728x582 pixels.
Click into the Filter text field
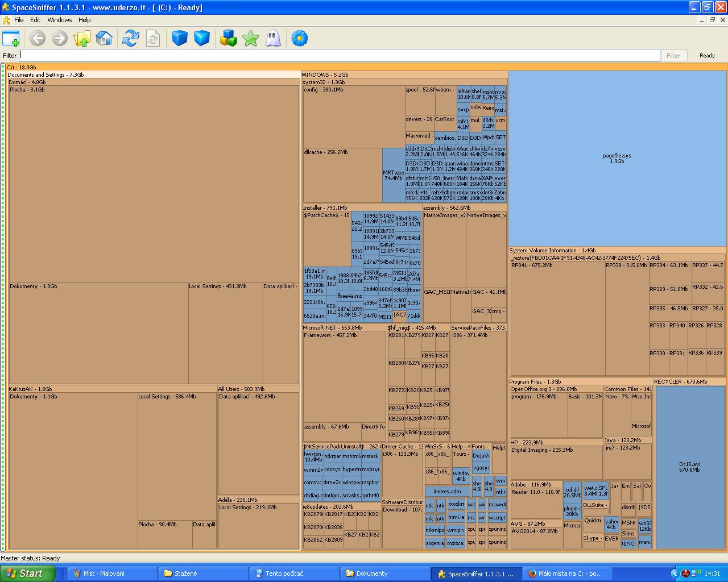pyautogui.click(x=340, y=55)
